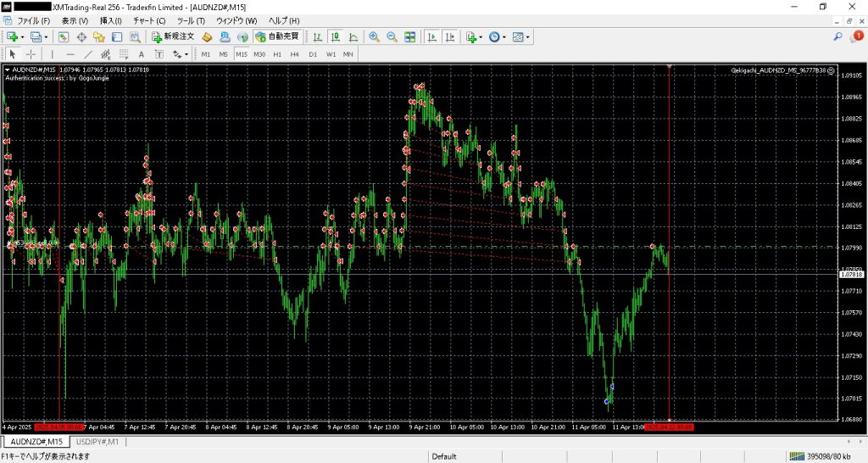Select the horizontal line drawing tool
Screen dimensions: 868x463
point(70,54)
